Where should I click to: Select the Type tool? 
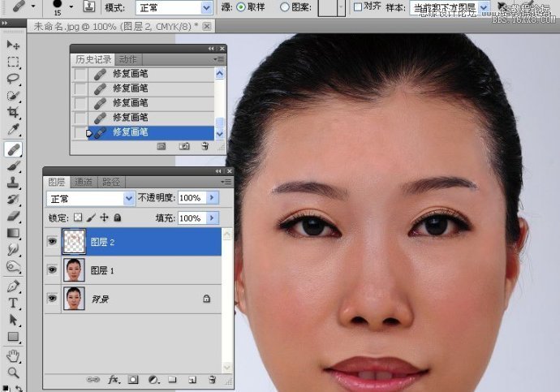click(14, 303)
